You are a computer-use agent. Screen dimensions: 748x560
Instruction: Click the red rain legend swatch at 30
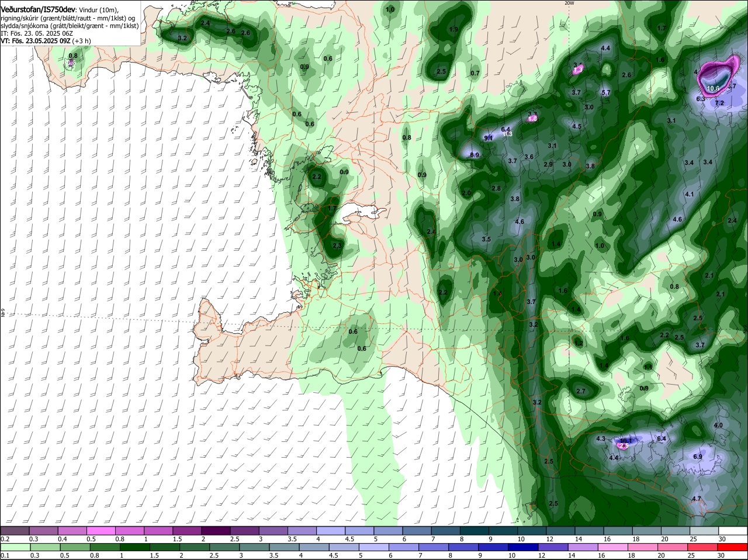point(733,547)
